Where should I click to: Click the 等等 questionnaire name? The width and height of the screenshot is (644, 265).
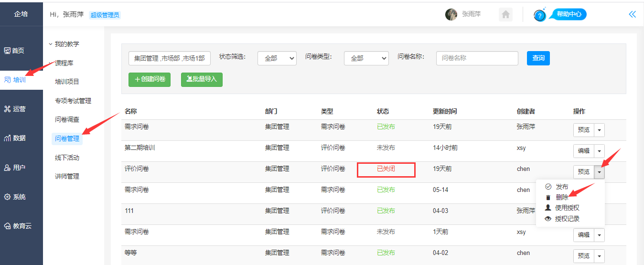pos(131,253)
